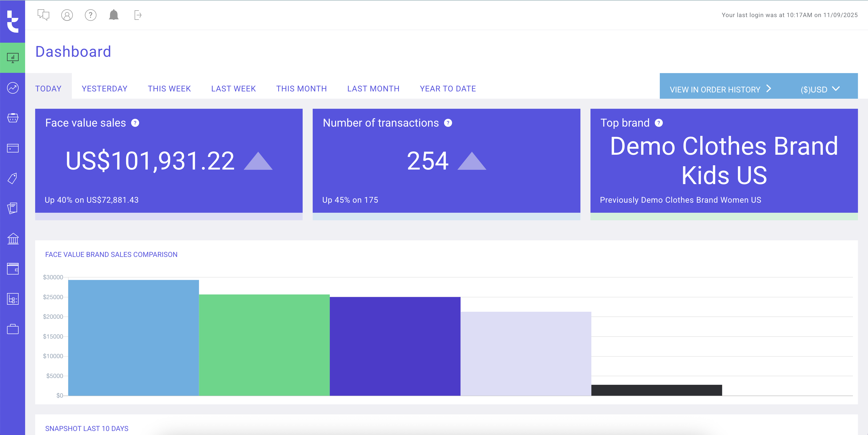Screen dimensions: 868x435
Task: Open the notifications bell
Action: [114, 15]
